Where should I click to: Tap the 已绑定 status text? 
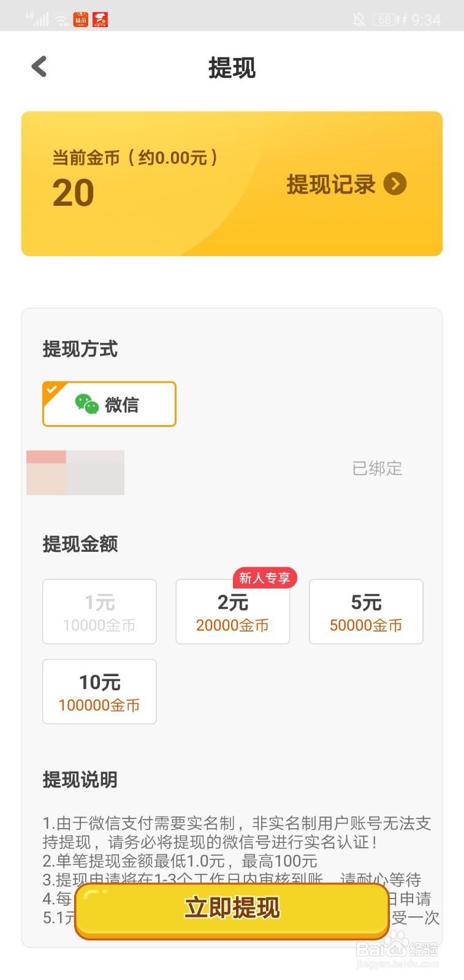tap(377, 469)
